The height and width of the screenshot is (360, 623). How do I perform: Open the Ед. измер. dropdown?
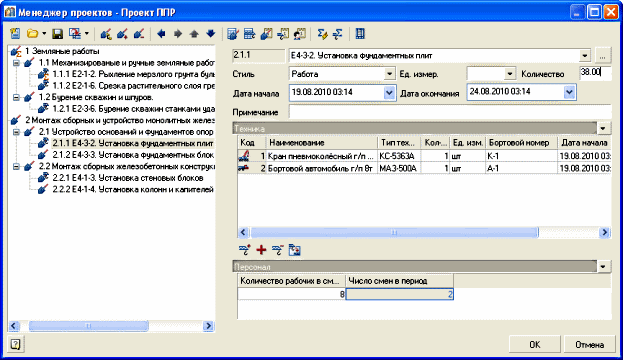pos(510,74)
